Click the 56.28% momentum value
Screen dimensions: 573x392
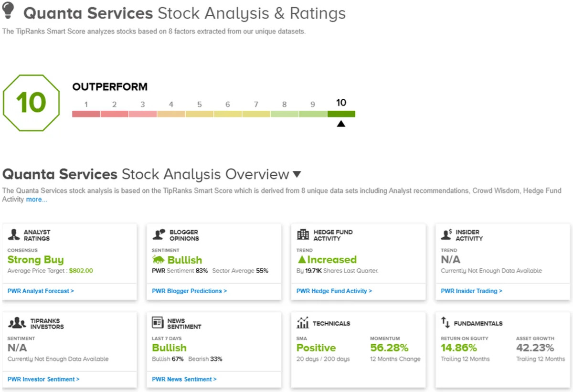[x=389, y=348]
